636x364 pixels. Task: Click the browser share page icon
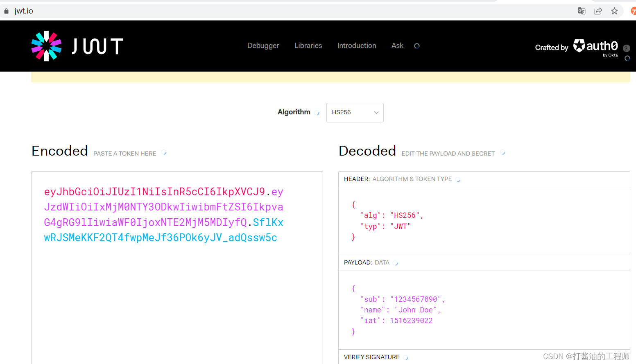click(x=598, y=11)
